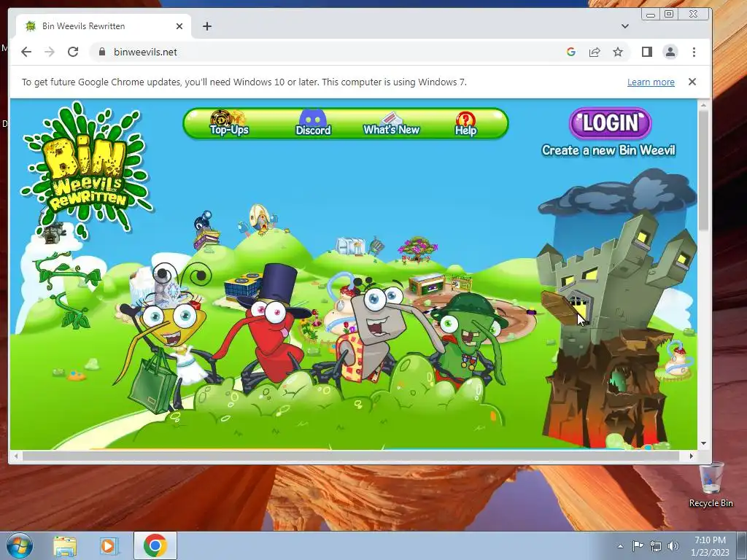Bookmark this tab with the star icon
The width and height of the screenshot is (747, 560).
(618, 52)
